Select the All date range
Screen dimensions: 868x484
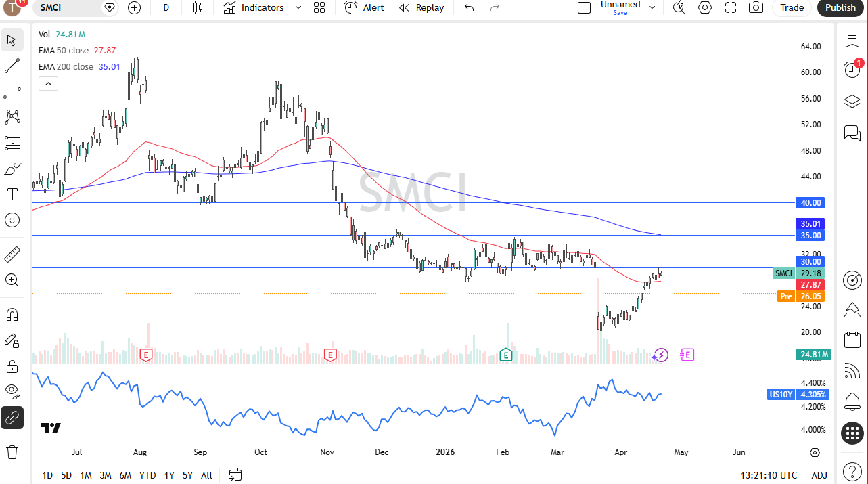point(206,475)
